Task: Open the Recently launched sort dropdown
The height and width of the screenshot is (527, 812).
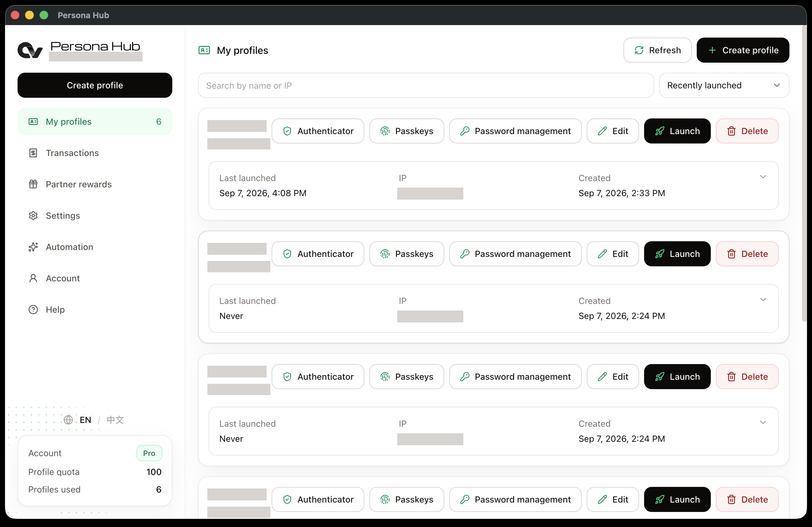Action: [x=724, y=85]
